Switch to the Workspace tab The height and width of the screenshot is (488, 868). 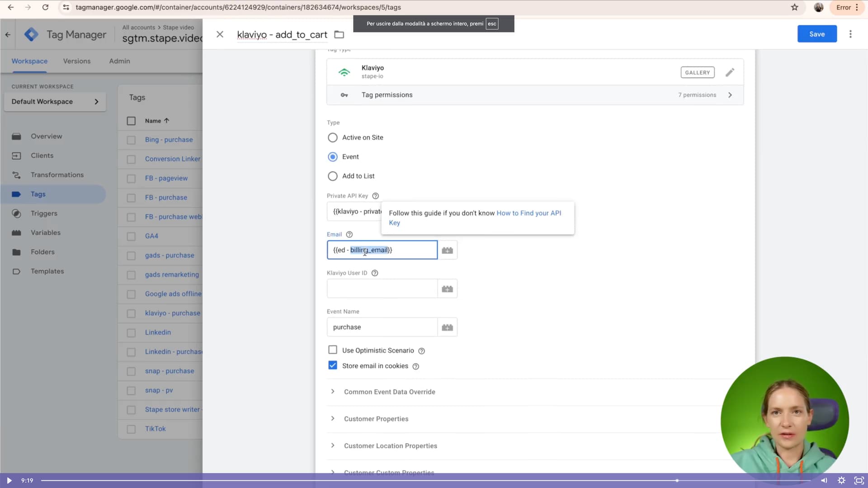[x=29, y=61]
